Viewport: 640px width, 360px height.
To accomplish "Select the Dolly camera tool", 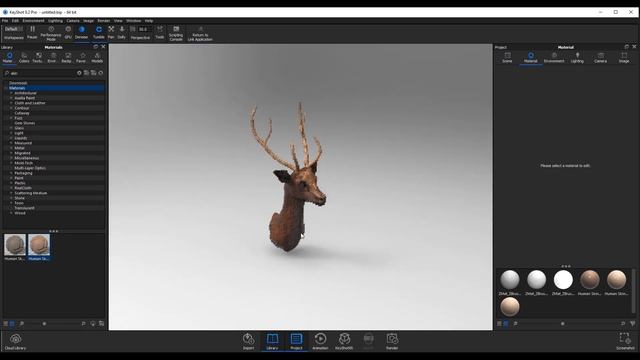I will click(122, 32).
